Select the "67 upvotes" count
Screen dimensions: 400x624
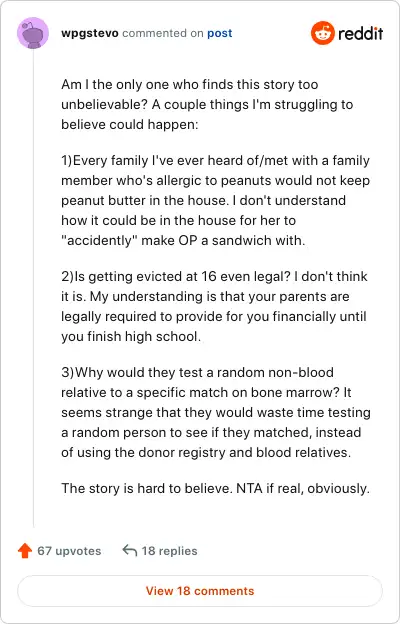coord(69,551)
